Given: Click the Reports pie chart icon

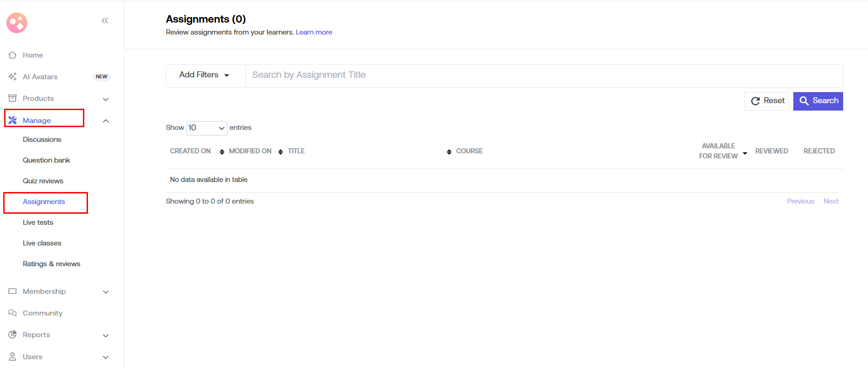Looking at the screenshot, I should click(12, 334).
